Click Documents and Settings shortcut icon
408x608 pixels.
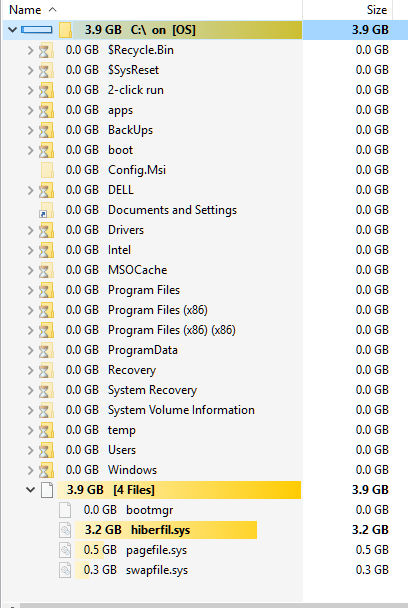tap(46, 210)
